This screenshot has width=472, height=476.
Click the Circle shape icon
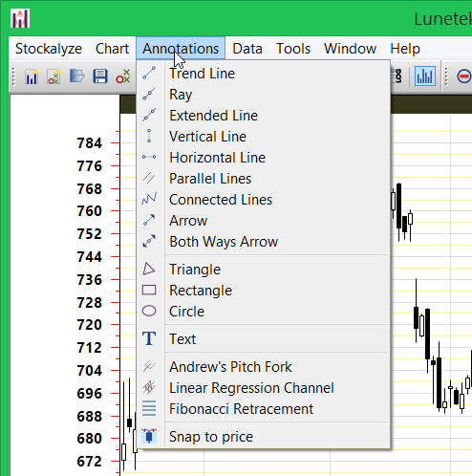[x=149, y=311]
